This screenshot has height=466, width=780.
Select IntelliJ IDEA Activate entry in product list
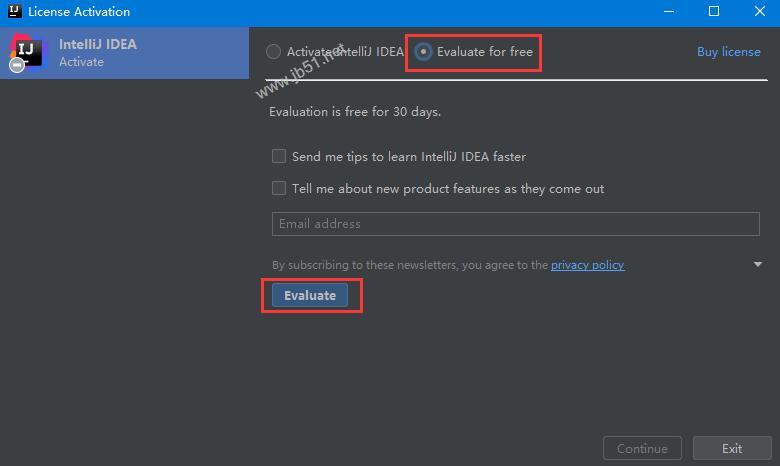click(124, 52)
